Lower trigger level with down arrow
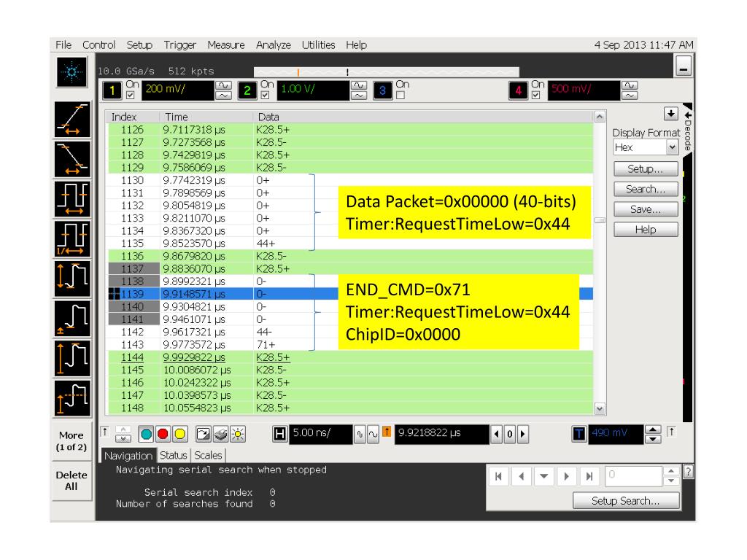747x560 pixels. (653, 438)
